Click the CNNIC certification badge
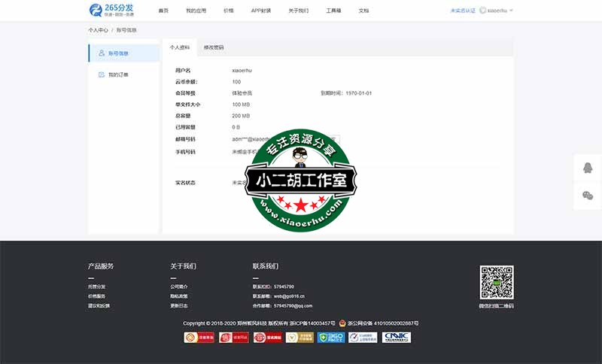This screenshot has height=364, width=602. point(397,338)
